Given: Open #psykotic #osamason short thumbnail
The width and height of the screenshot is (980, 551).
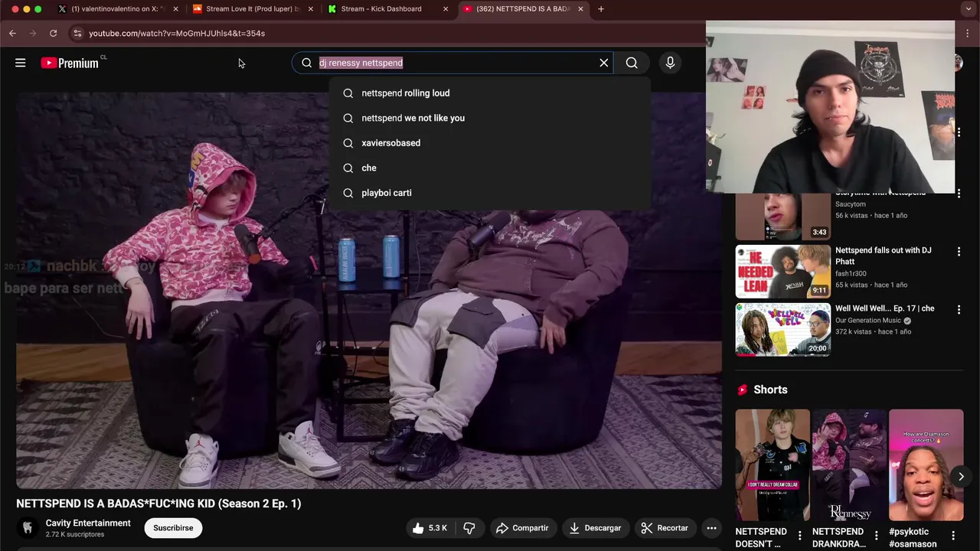Looking at the screenshot, I should pos(926,465).
